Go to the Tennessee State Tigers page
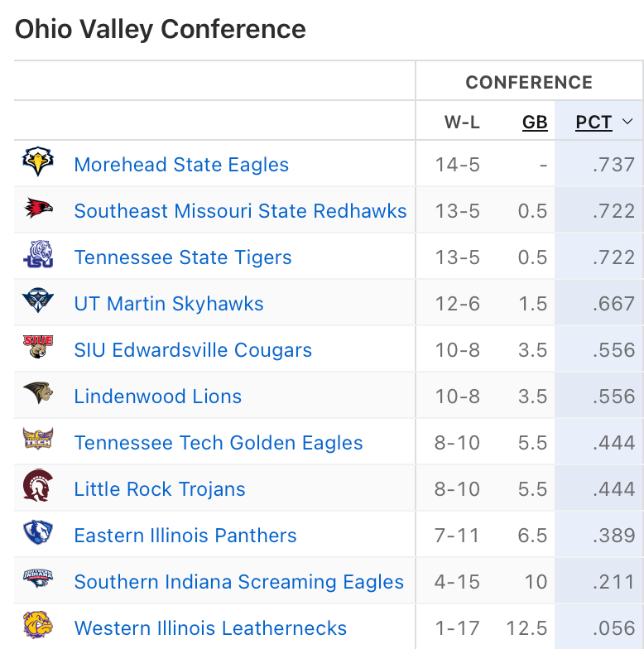The height and width of the screenshot is (649, 644). 183,257
